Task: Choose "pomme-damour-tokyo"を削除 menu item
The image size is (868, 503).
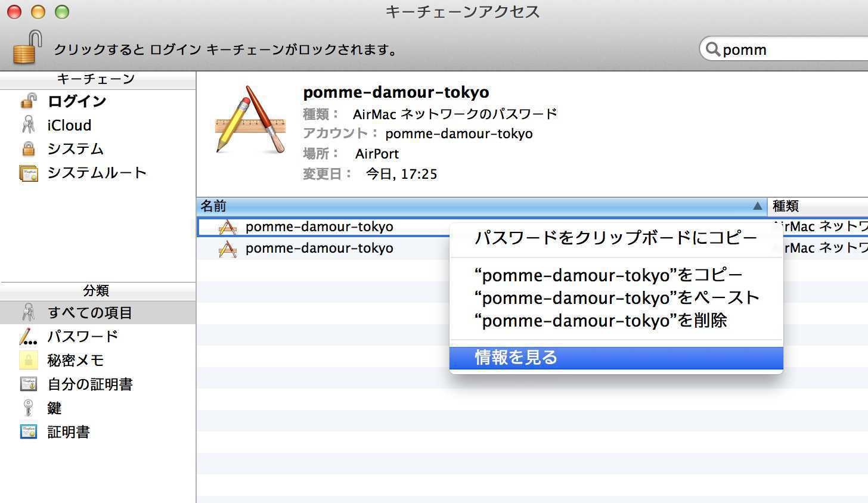Action: [x=616, y=321]
